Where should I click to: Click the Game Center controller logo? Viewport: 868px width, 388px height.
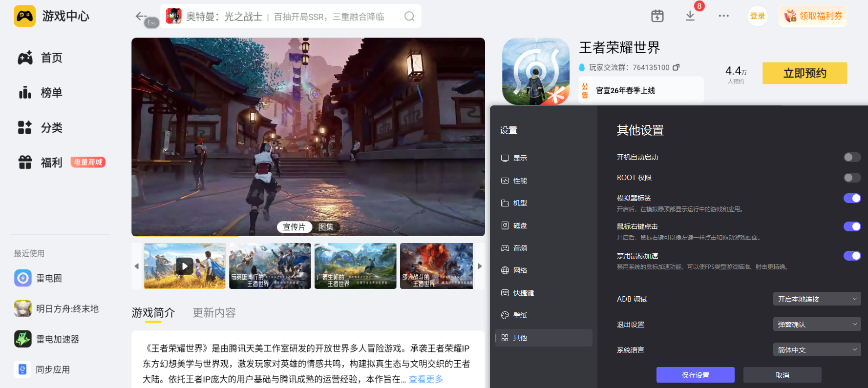(x=24, y=16)
